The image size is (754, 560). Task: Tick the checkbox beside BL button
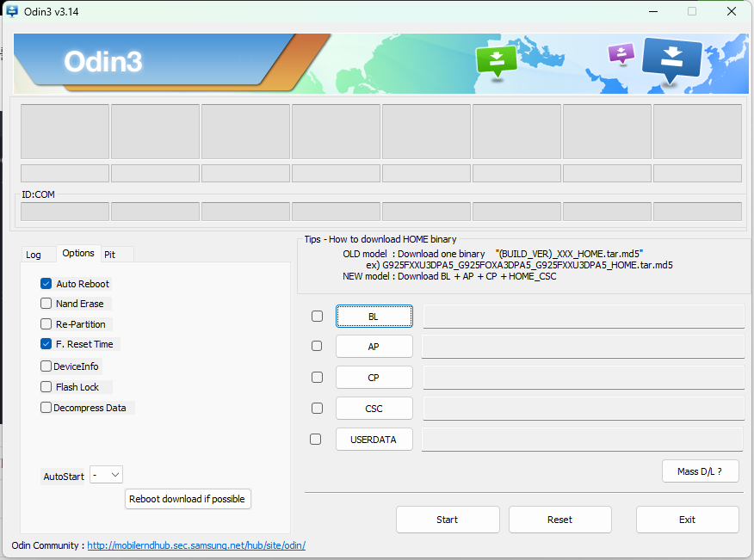pos(318,317)
